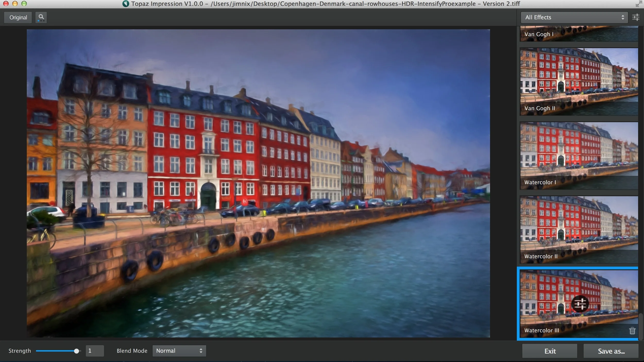The image size is (644, 362).
Task: Select the Watercolor I effect thumbnail
Action: (579, 156)
